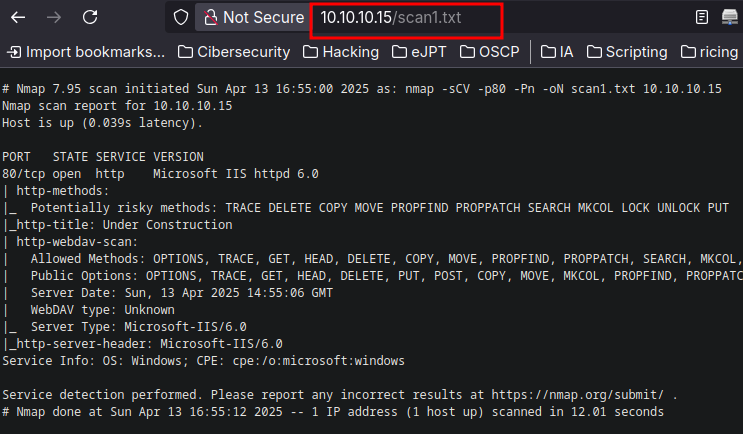The width and height of the screenshot is (743, 434).
Task: Go back to the previous page
Action: tap(18, 18)
